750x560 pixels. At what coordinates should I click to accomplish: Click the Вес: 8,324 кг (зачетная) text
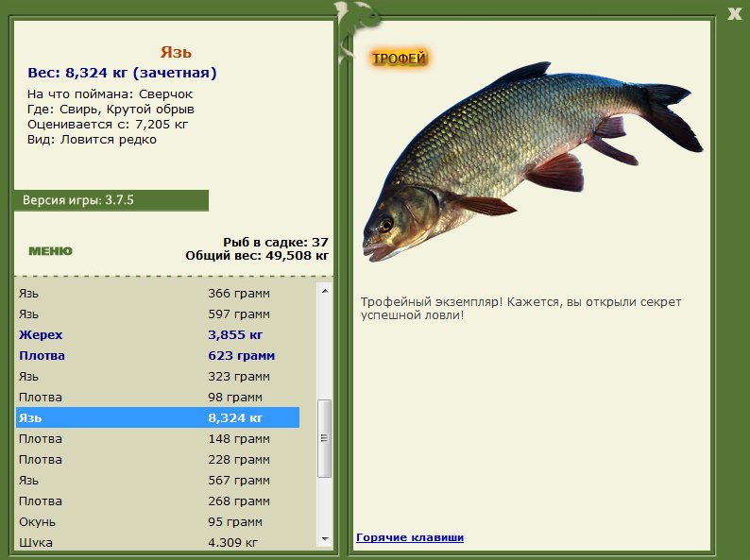[x=122, y=73]
